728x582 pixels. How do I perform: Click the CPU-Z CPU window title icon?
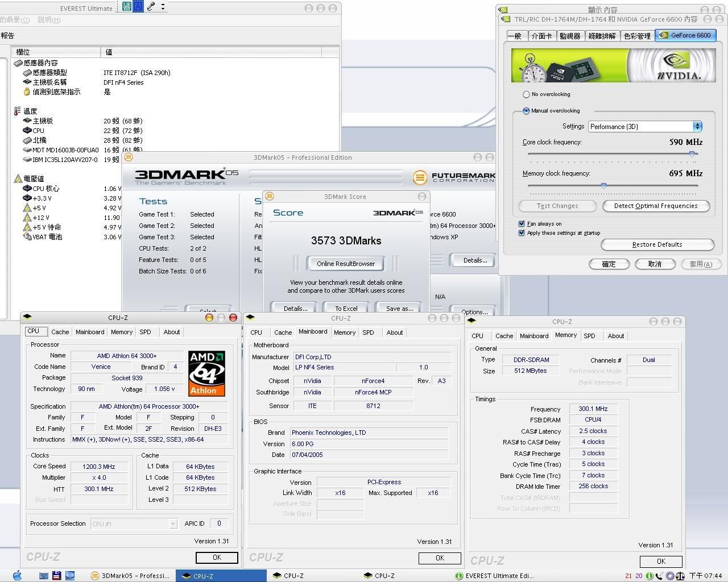(x=27, y=317)
